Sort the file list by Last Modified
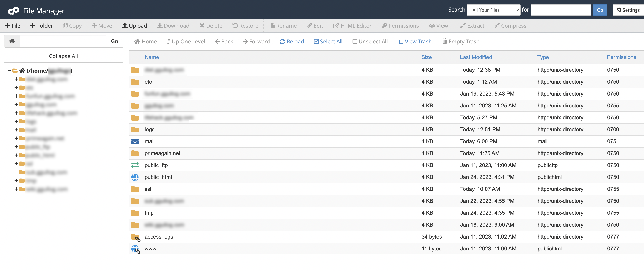Screen dimensions: 644x271 coord(476,57)
